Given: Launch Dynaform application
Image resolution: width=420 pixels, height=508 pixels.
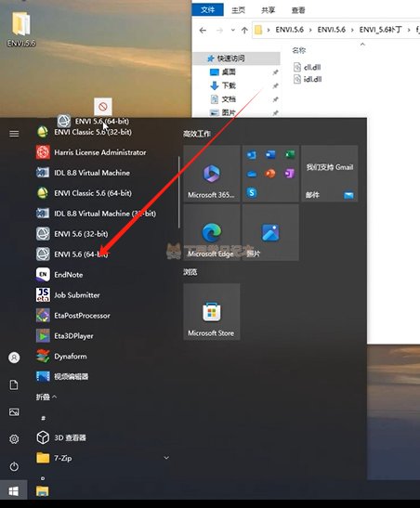Looking at the screenshot, I should pos(61,356).
